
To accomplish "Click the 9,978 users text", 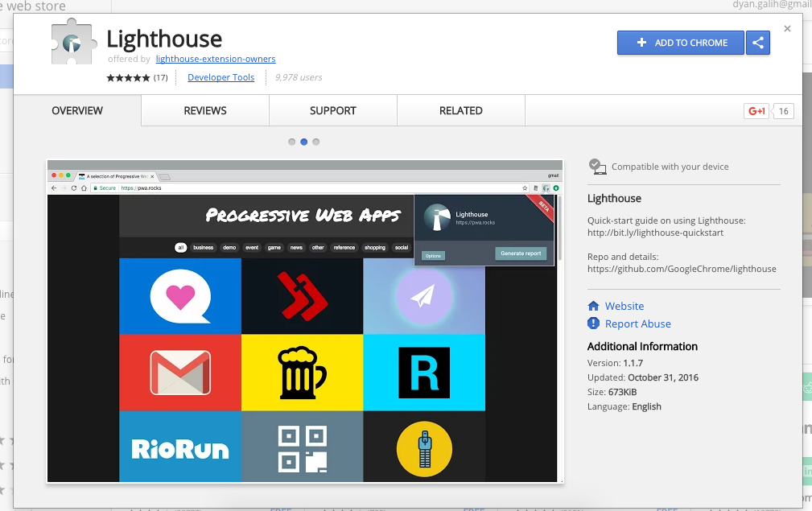I will click(x=299, y=78).
